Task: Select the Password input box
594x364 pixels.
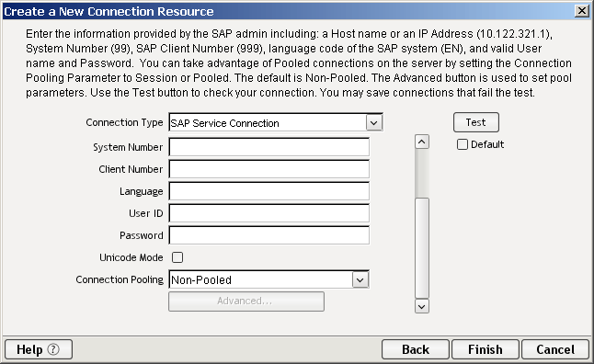Action: click(269, 235)
